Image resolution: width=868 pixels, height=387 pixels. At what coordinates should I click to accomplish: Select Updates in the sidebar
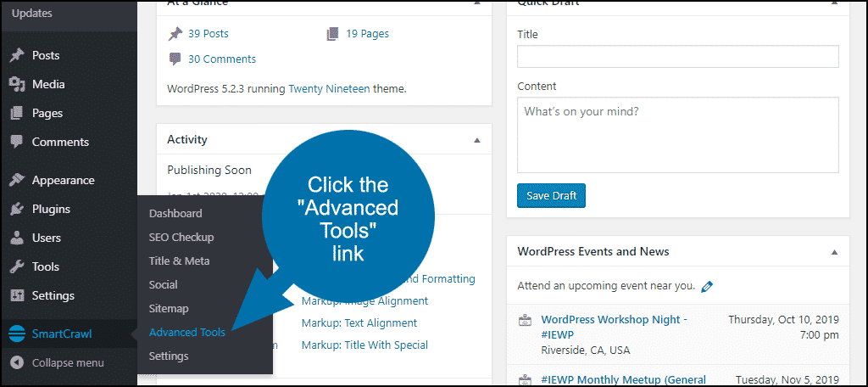click(31, 14)
